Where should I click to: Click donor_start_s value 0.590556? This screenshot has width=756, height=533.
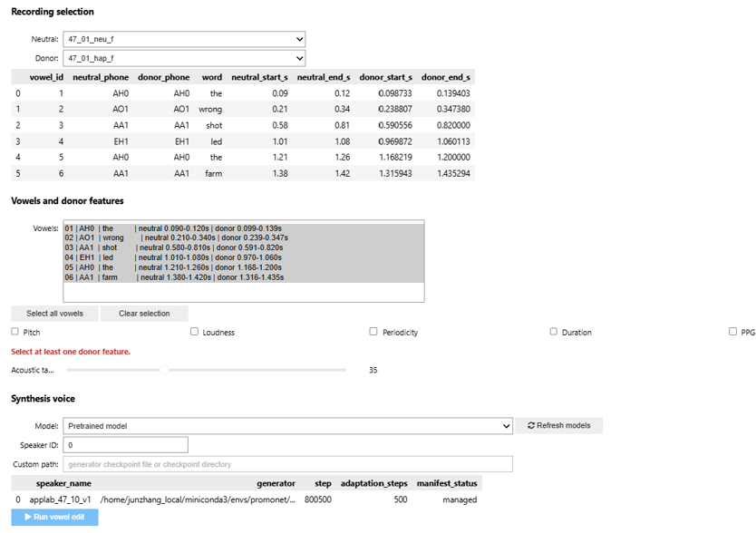[395, 125]
